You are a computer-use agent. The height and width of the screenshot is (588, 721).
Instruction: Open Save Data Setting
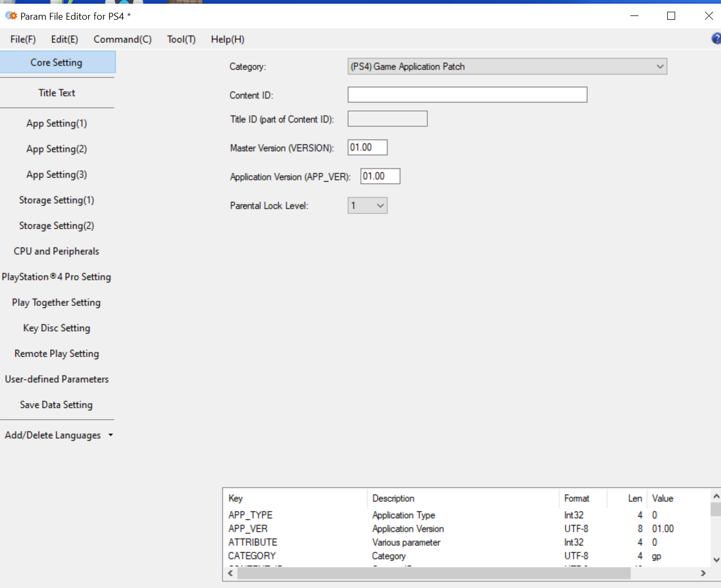tap(57, 405)
